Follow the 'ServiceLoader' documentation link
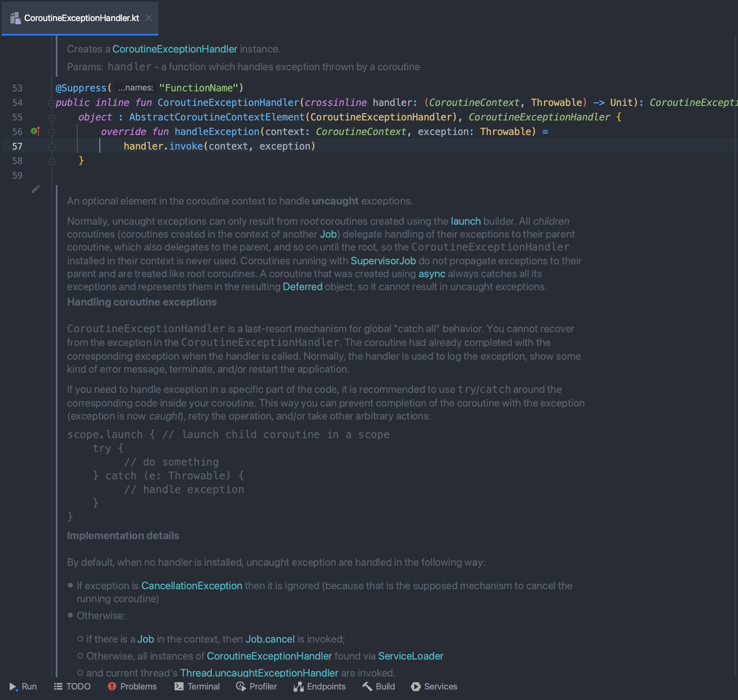This screenshot has width=738, height=700. click(x=411, y=656)
